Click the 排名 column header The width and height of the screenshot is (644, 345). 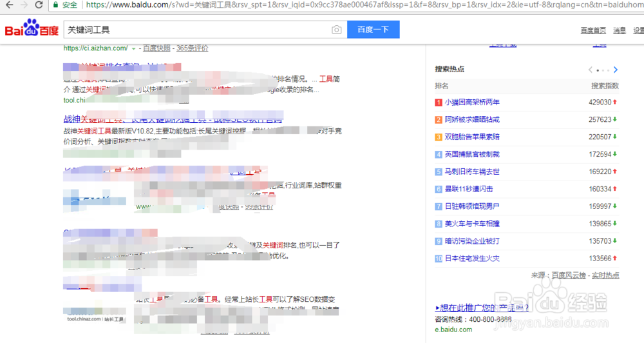(x=442, y=86)
